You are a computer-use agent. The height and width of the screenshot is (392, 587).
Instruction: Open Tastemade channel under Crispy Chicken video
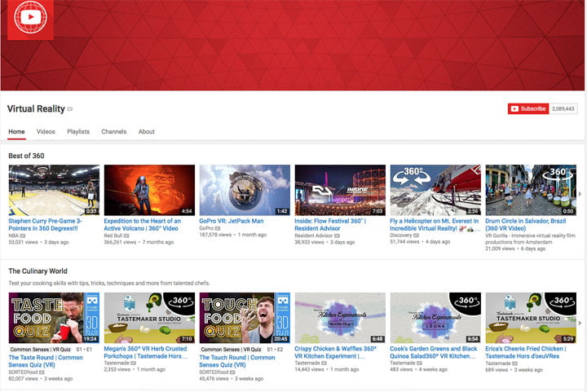(307, 363)
